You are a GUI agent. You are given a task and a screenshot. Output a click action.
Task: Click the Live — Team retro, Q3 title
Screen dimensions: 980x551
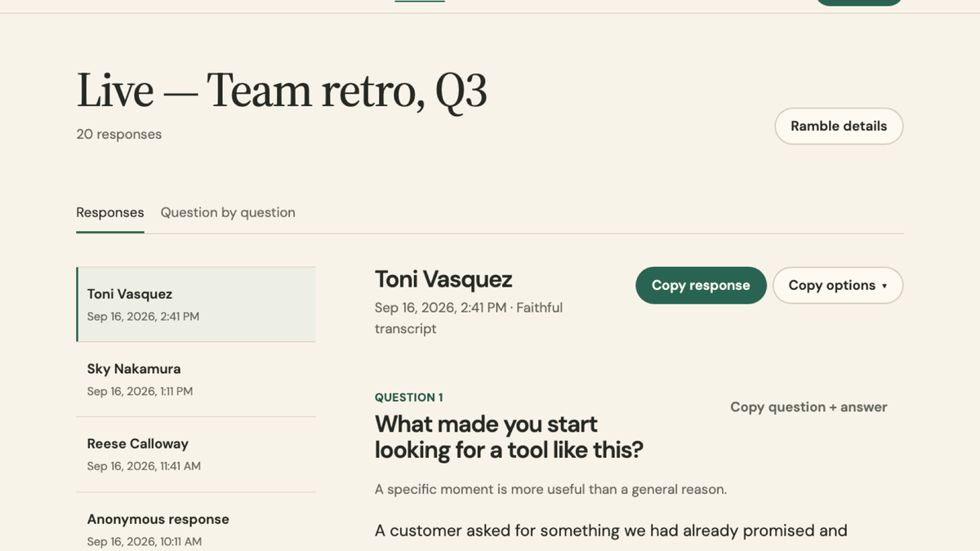coord(282,90)
